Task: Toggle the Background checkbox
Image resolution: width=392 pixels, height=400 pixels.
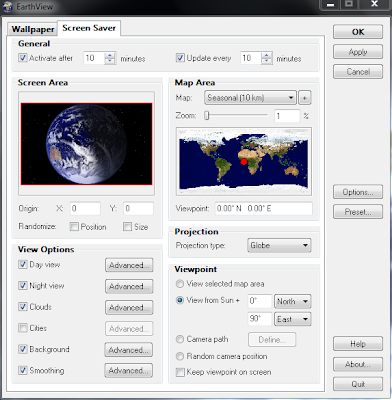Action: pyautogui.click(x=23, y=349)
